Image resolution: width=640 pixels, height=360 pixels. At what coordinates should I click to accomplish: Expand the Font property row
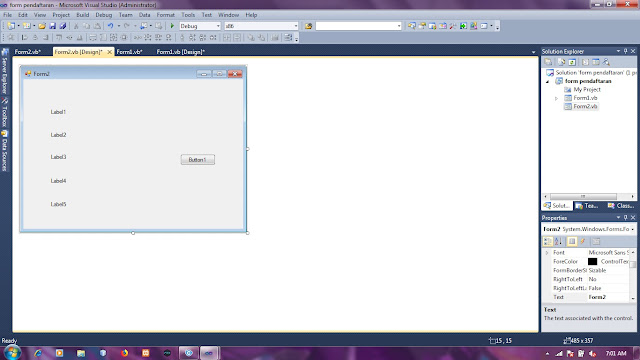click(x=547, y=253)
